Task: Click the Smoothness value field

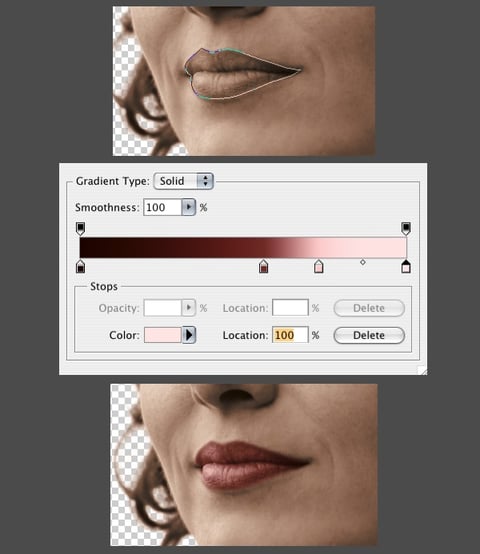Action: pos(162,207)
